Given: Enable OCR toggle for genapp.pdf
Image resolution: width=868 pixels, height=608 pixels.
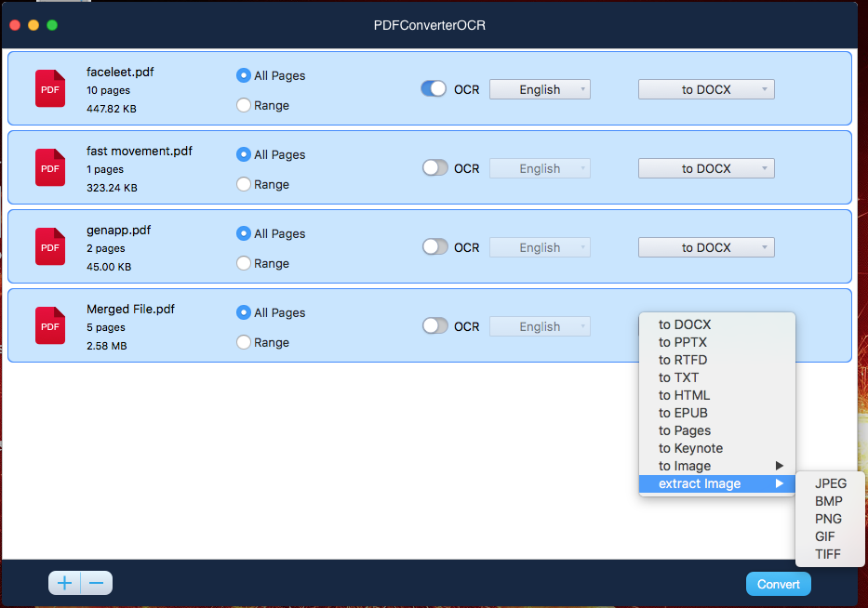Looking at the screenshot, I should point(434,247).
